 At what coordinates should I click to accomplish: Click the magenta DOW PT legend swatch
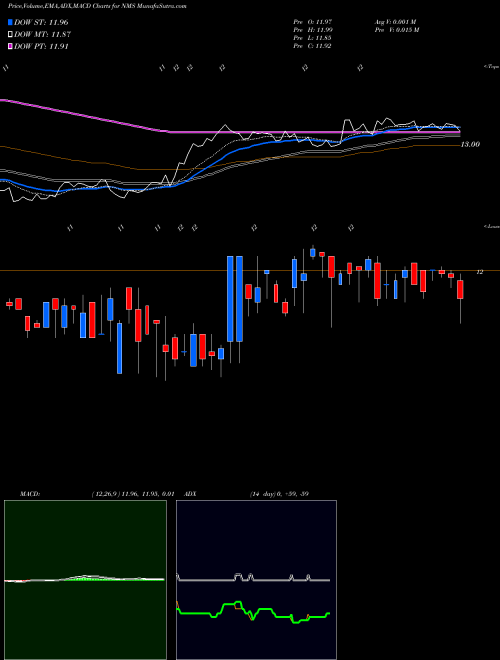pyautogui.click(x=11, y=47)
